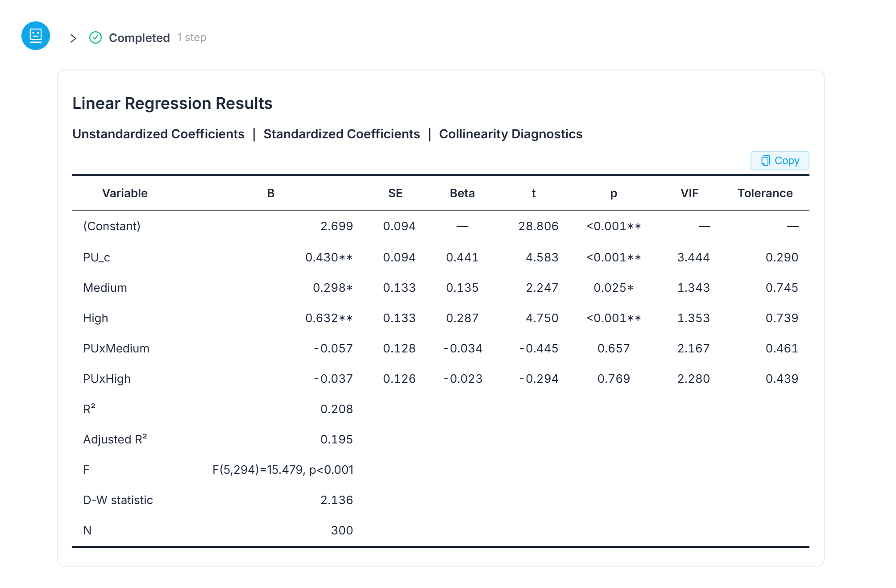Click the F statistic value cell
This screenshot has height=588, width=896.
(282, 470)
